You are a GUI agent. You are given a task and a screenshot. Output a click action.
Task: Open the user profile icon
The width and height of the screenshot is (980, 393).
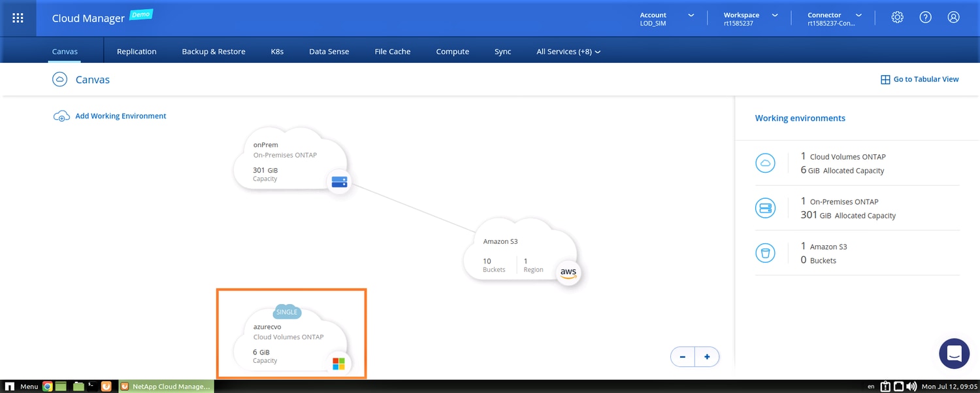954,18
